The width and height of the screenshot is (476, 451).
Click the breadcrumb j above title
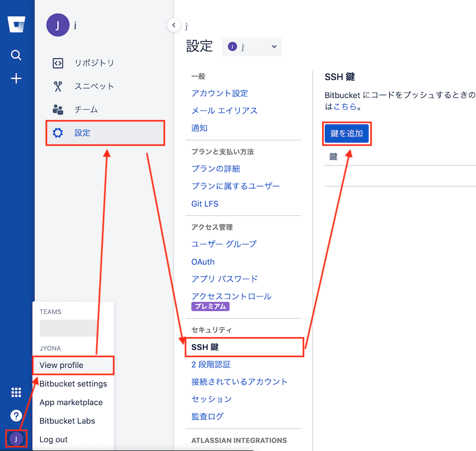click(x=187, y=26)
